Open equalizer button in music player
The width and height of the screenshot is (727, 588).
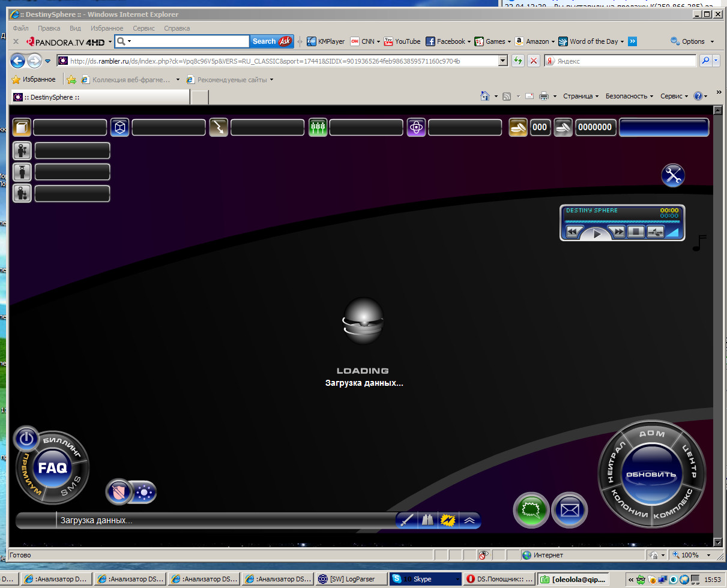click(655, 231)
